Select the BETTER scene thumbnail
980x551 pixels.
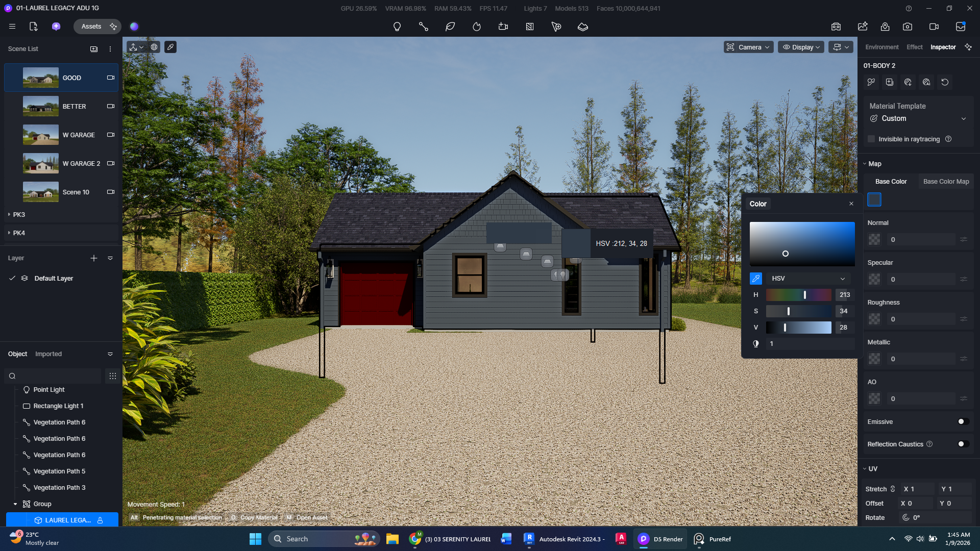click(41, 107)
